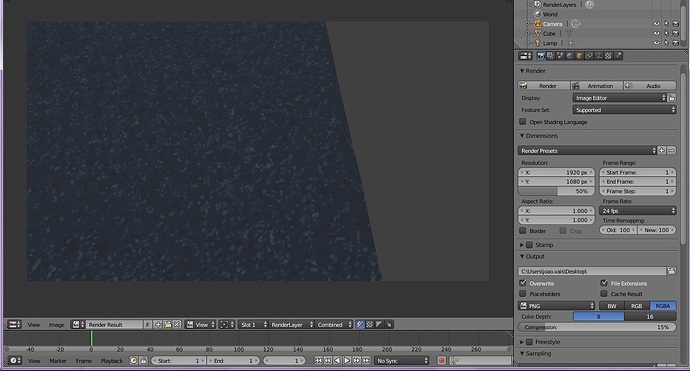The image size is (690, 371).
Task: Enable the Border checkbox
Action: pyautogui.click(x=523, y=231)
